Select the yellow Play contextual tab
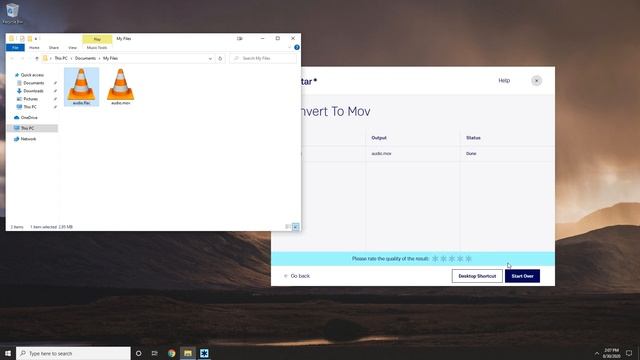 [97, 39]
